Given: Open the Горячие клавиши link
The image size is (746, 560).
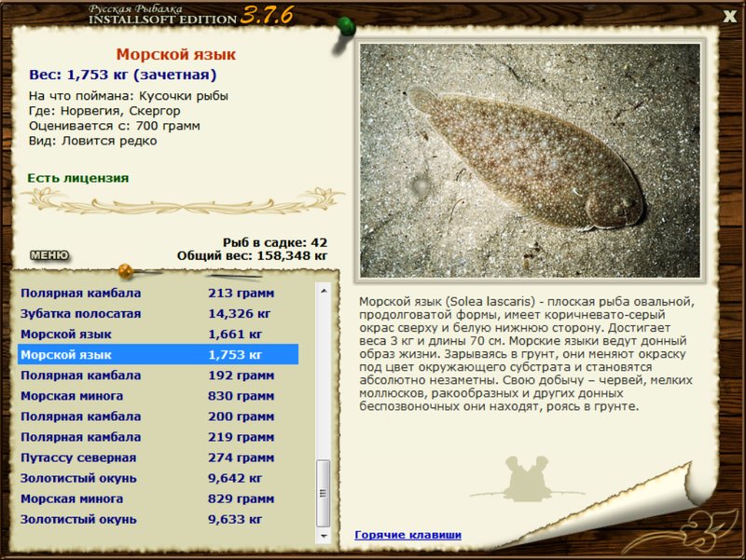Looking at the screenshot, I should [x=408, y=535].
